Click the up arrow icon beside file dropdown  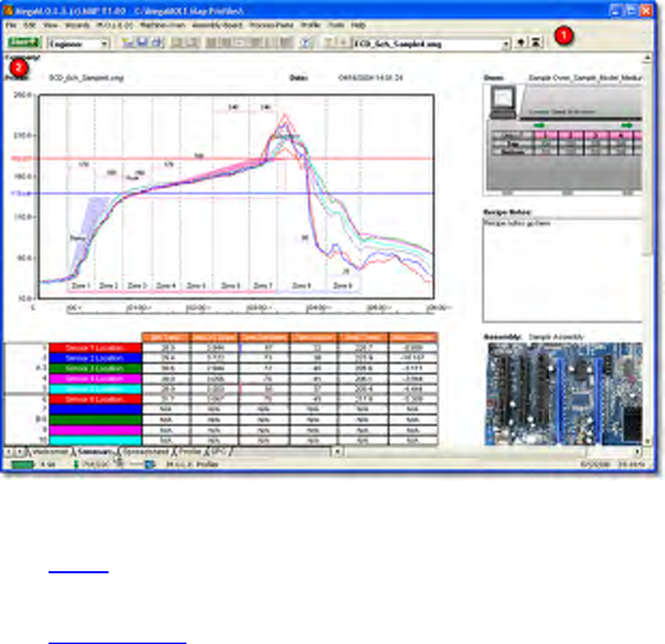(521, 43)
